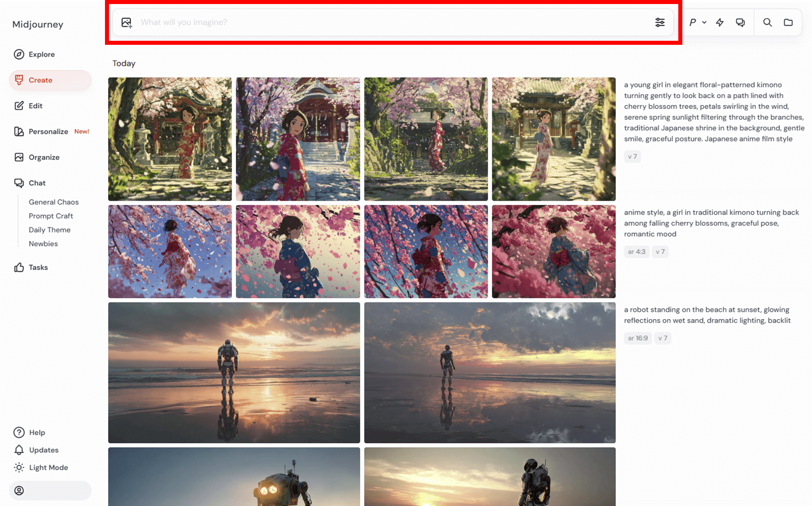Click the 'ar 4:3' parameter tag

point(637,251)
